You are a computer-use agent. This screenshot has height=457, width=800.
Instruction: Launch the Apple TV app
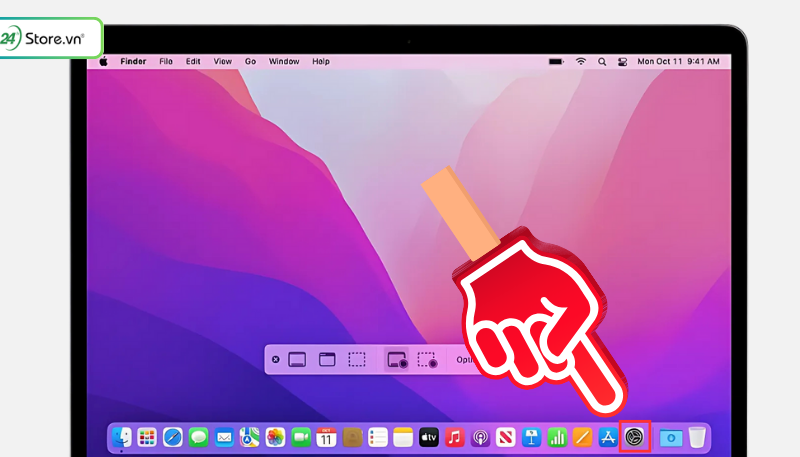(429, 437)
